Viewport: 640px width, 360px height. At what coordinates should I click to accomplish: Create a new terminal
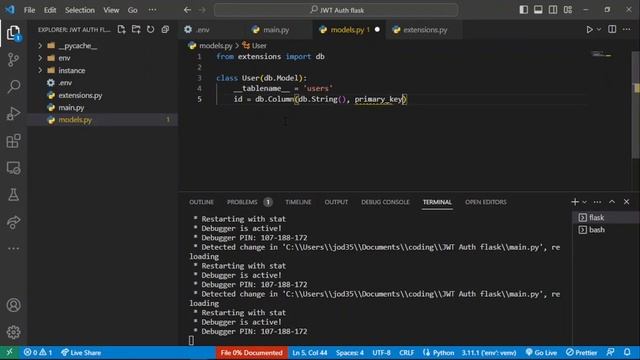point(575,202)
